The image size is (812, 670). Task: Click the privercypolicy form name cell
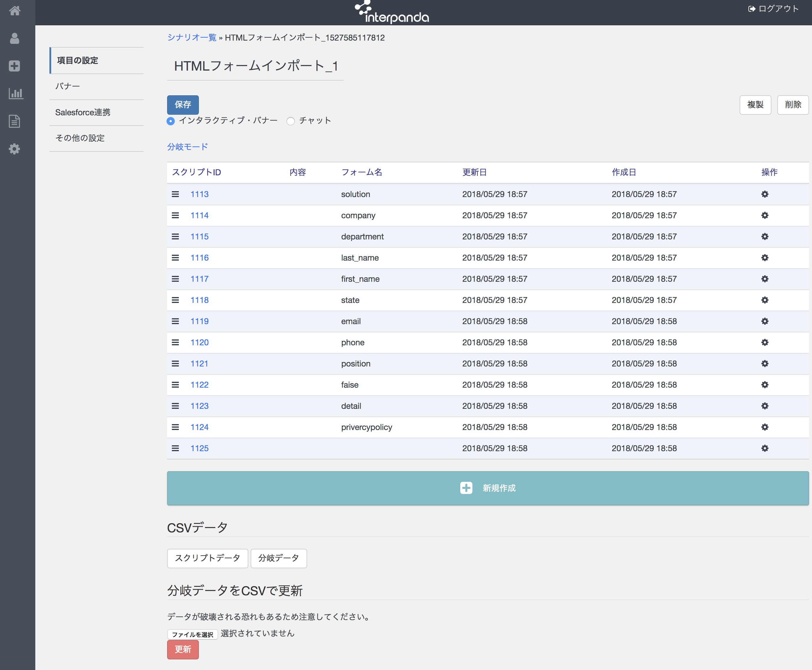(367, 427)
